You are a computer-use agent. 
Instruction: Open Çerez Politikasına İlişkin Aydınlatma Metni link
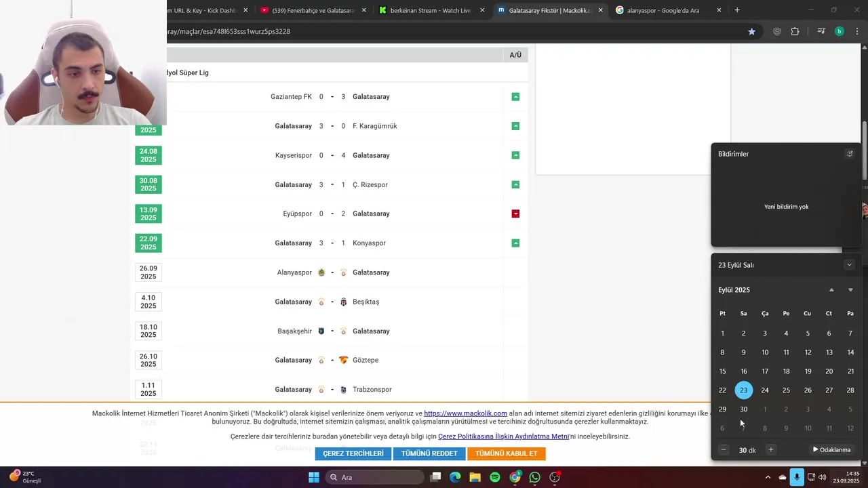[x=503, y=436]
